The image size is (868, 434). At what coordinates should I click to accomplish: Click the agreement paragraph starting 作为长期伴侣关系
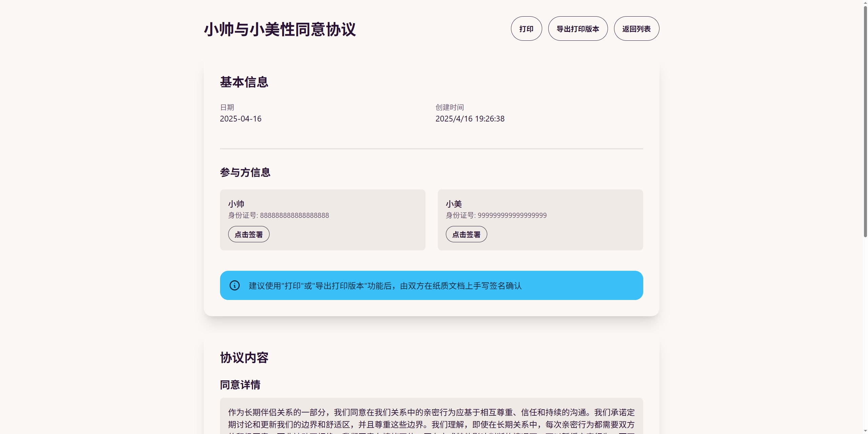point(431,421)
